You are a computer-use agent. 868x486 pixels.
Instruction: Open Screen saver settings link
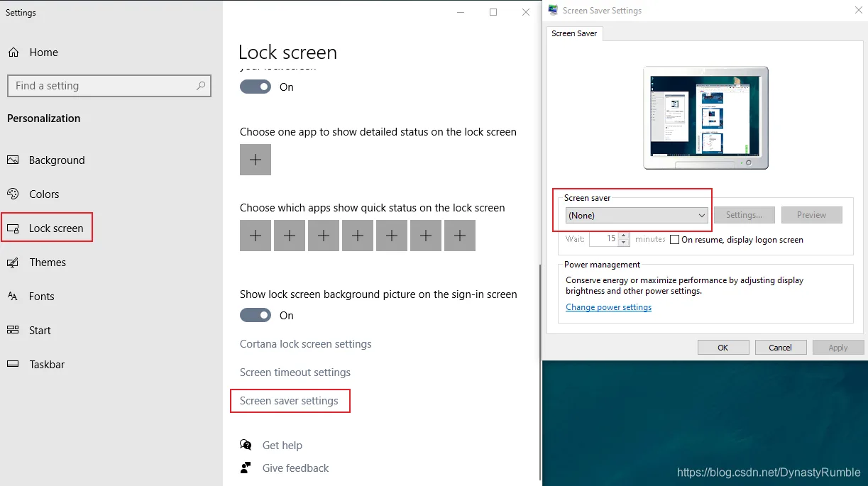coord(289,401)
